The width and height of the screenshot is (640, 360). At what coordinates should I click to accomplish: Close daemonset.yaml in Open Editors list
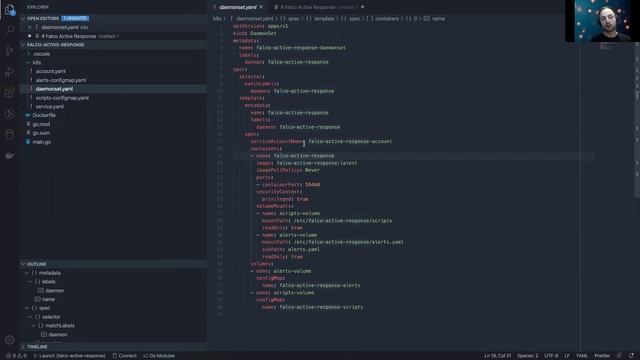pos(30,27)
